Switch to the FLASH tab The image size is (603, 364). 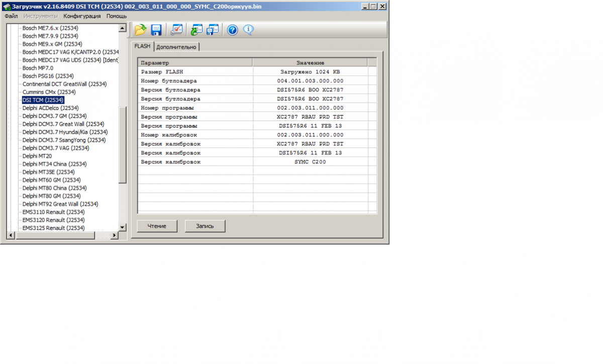pos(142,46)
